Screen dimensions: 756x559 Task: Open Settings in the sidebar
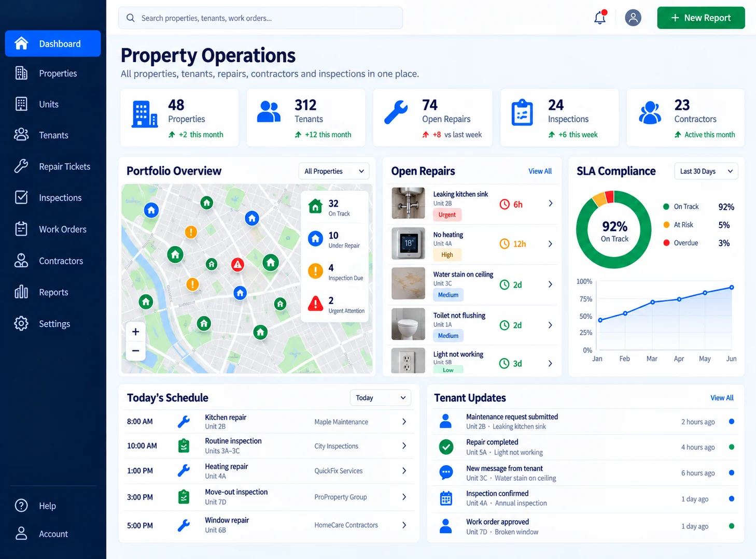(53, 324)
